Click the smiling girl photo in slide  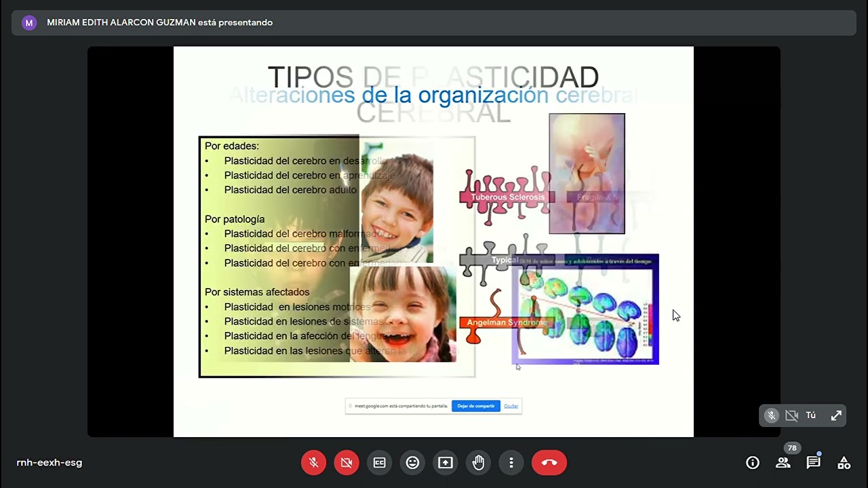click(x=403, y=314)
